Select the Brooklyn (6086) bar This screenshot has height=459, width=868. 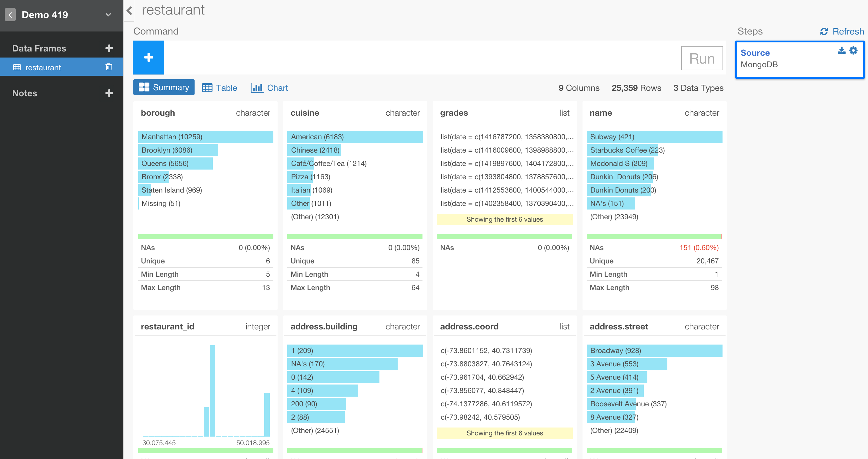point(178,150)
